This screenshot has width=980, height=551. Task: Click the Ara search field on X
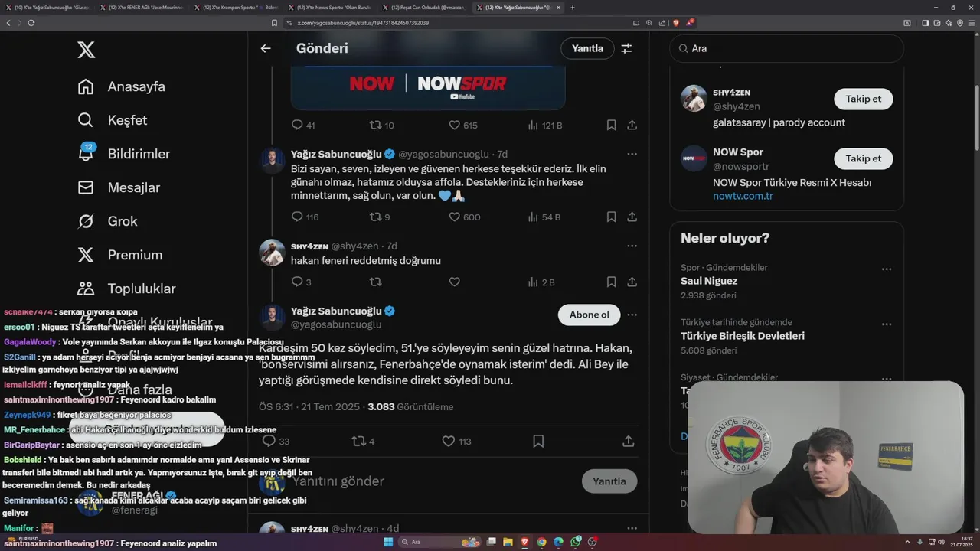coord(786,48)
